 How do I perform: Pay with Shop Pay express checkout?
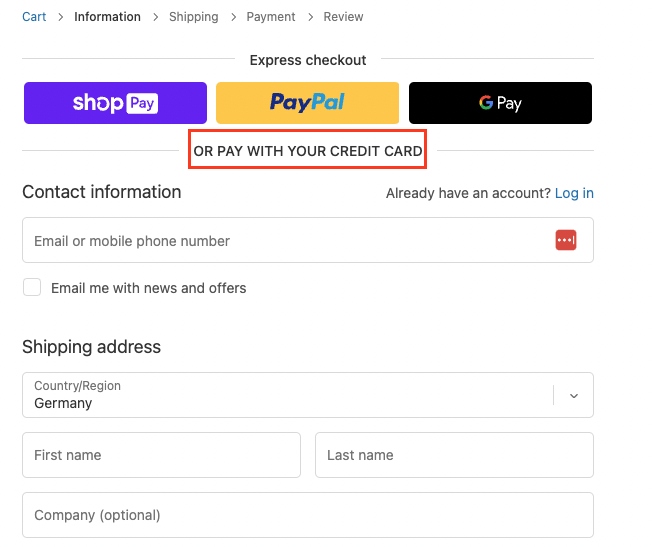pyautogui.click(x=115, y=103)
